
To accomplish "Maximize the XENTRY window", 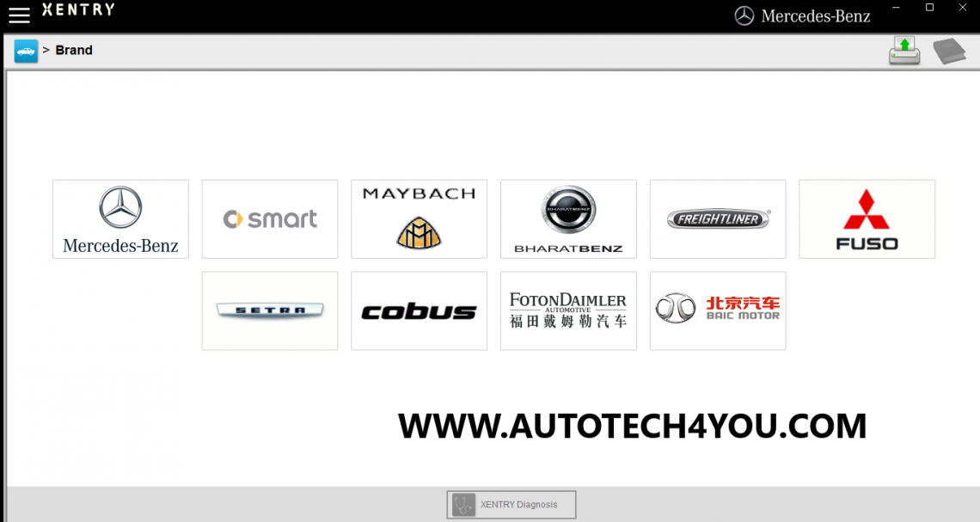I will (x=929, y=8).
